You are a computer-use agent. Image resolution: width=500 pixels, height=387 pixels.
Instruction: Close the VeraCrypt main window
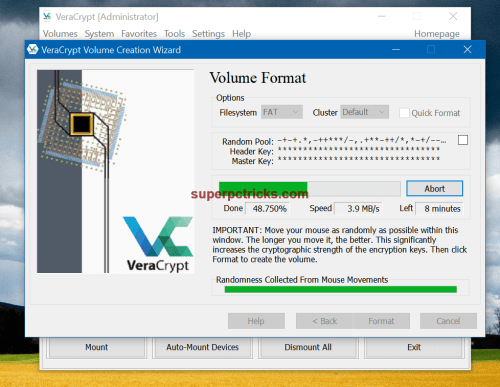pos(453,16)
